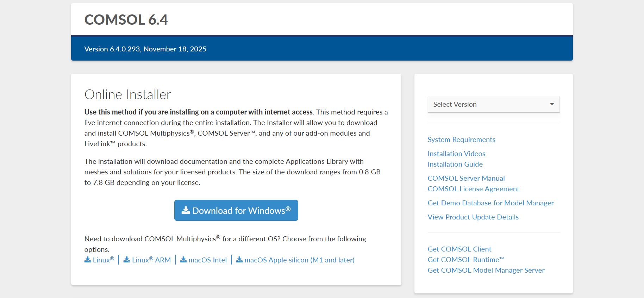Click the download icon inside Windows button
Image resolution: width=644 pixels, height=298 pixels.
pyautogui.click(x=186, y=210)
